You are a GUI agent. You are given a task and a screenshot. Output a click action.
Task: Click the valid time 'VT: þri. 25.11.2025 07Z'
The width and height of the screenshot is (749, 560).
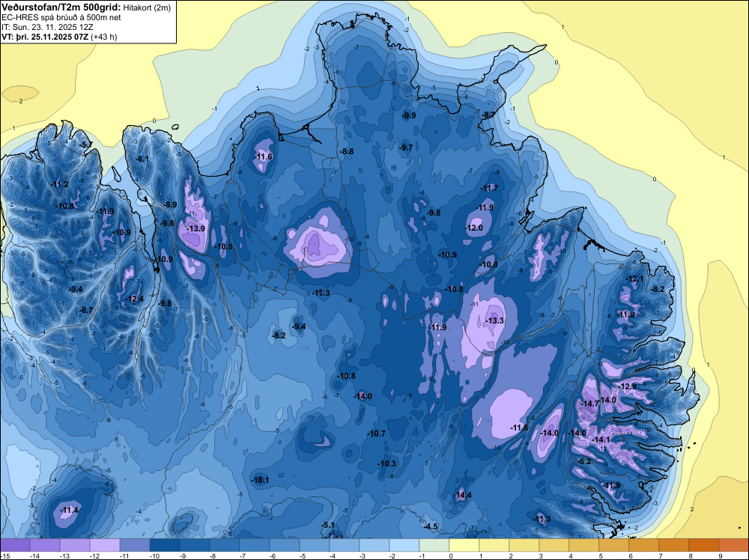pyautogui.click(x=44, y=37)
